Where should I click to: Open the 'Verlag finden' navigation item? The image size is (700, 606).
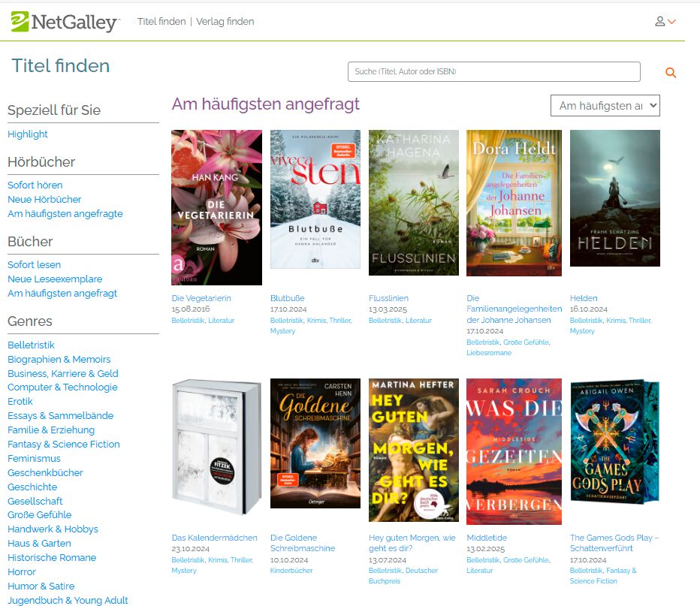pyautogui.click(x=225, y=22)
